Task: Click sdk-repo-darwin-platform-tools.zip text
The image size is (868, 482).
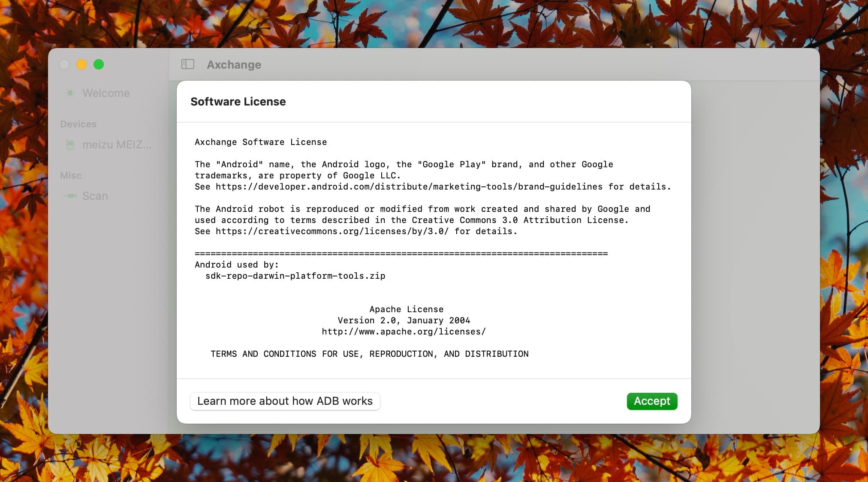Action: pos(295,276)
